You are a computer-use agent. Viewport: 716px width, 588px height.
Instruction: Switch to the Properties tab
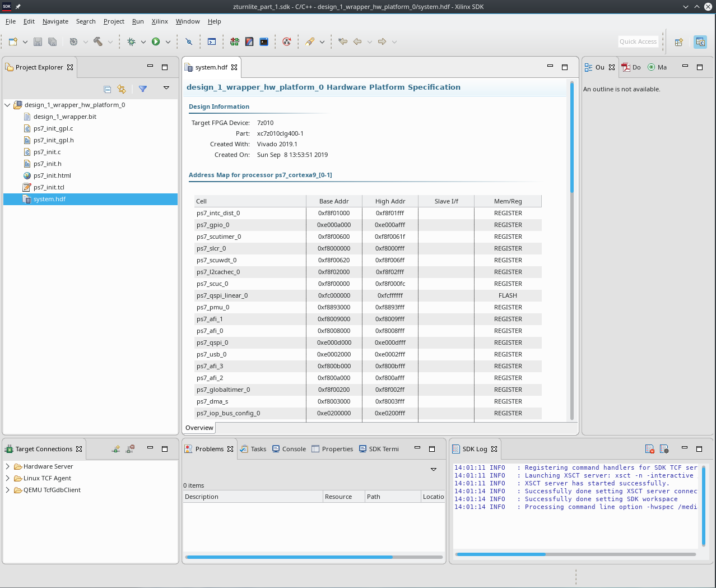332,449
